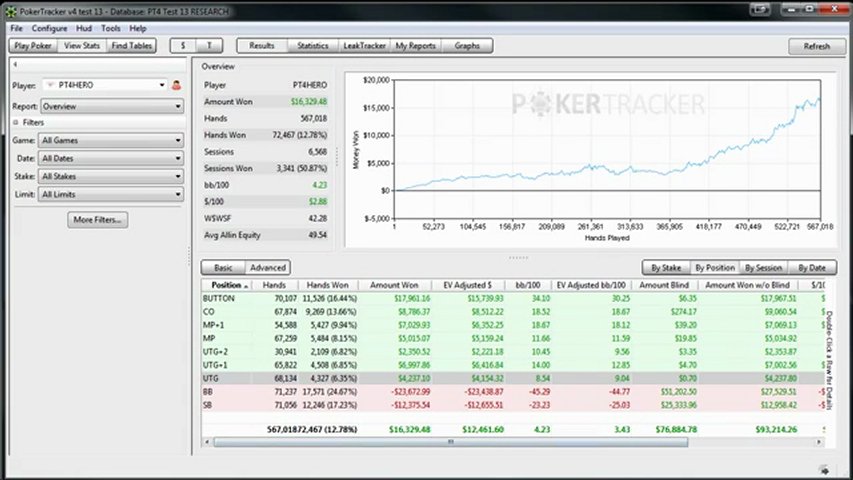Sort by EV Adjusted bb/100 column header
Screen dimensions: 853x480
pos(591,285)
